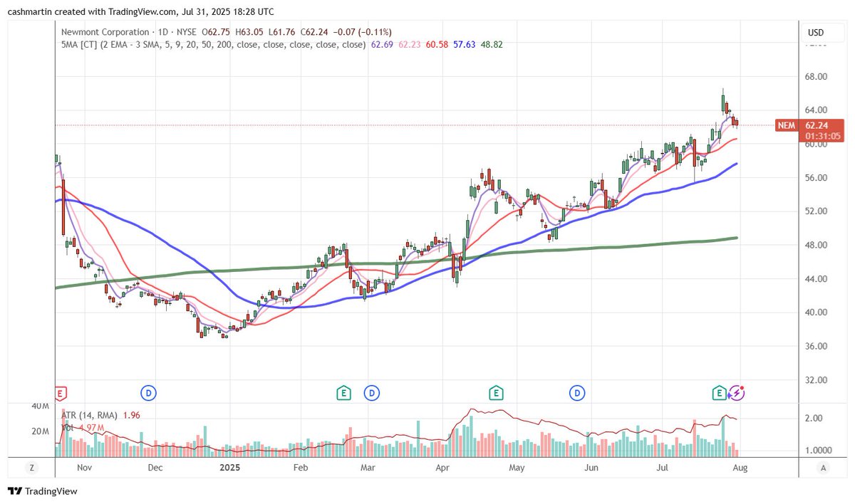Click the volume value 4.97M
This screenshot has height=504, width=855.
[x=90, y=428]
